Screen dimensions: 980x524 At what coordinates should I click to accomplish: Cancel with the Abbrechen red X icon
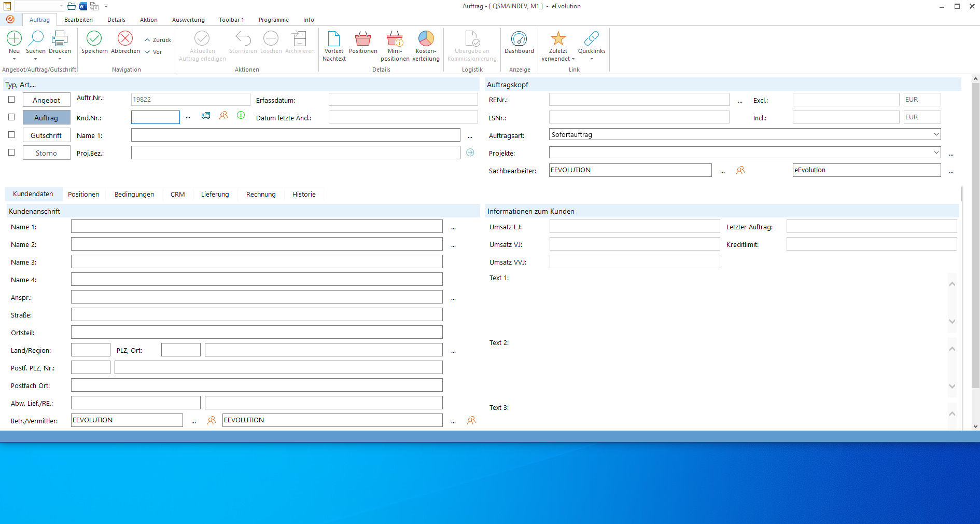(x=125, y=38)
